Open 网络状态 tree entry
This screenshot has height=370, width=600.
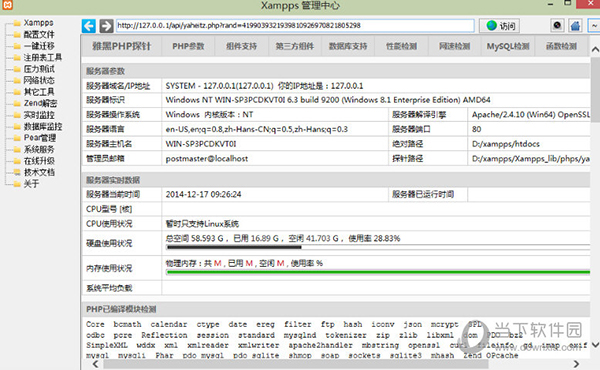39,80
